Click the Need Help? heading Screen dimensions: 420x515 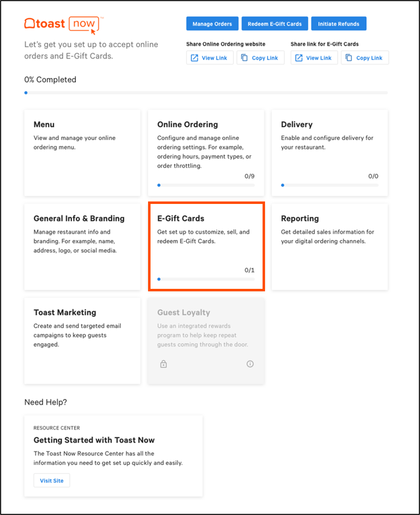[x=45, y=402]
